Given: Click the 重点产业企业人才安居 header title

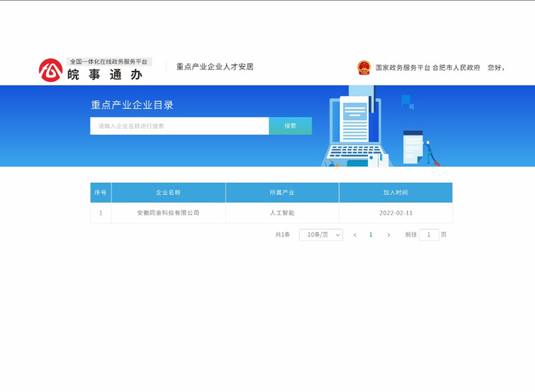Looking at the screenshot, I should click(x=215, y=67).
